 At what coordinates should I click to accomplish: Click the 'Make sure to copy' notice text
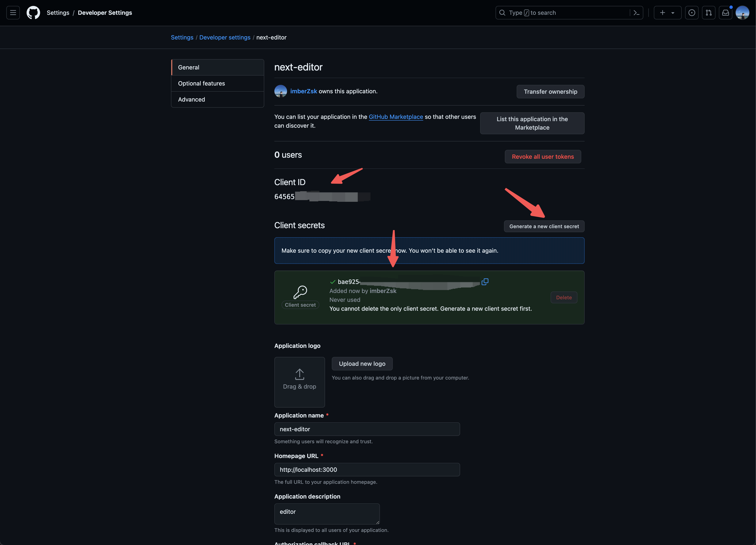click(x=390, y=251)
